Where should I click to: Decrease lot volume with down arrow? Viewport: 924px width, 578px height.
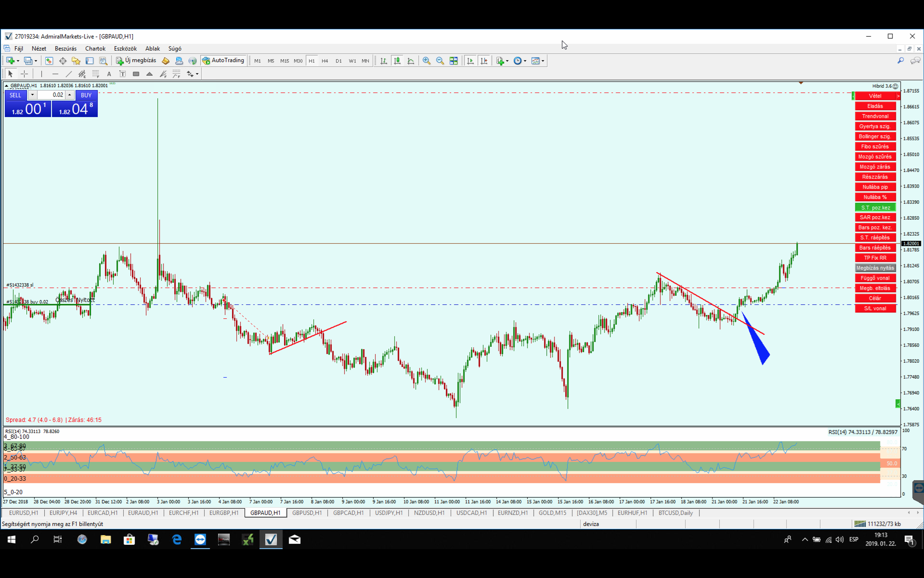coord(32,95)
